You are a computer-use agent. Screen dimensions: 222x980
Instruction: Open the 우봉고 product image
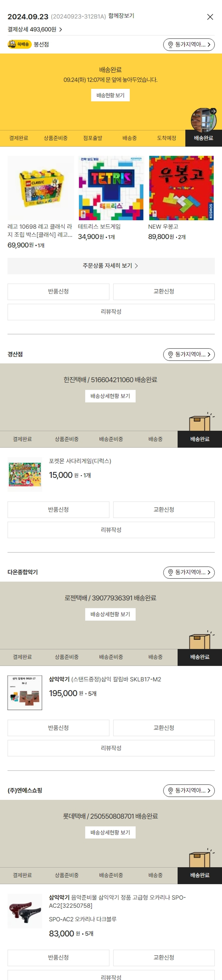coord(181,188)
